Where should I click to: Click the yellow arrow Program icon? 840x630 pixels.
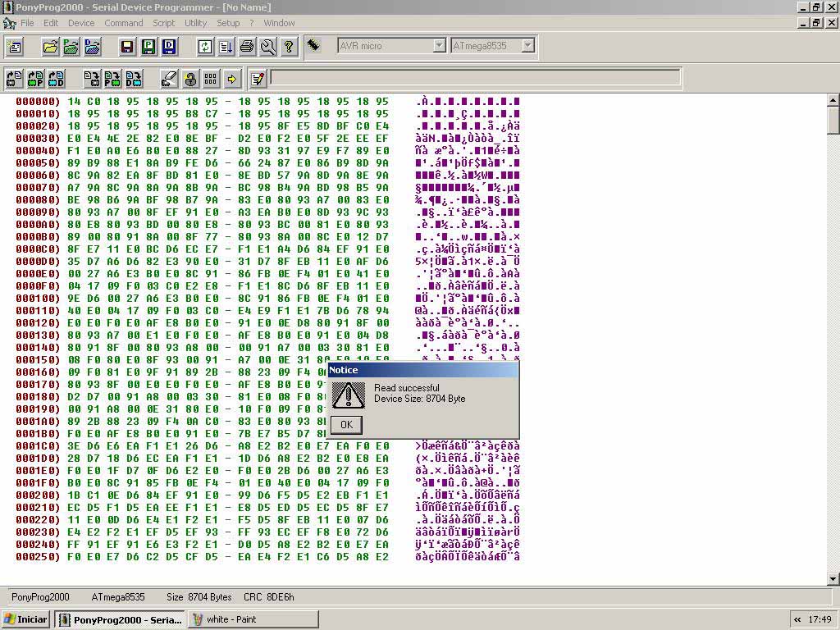(x=232, y=80)
